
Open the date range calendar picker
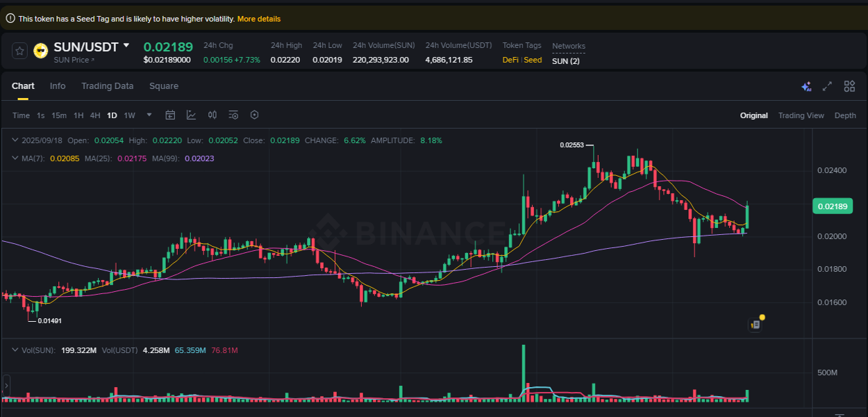click(170, 115)
